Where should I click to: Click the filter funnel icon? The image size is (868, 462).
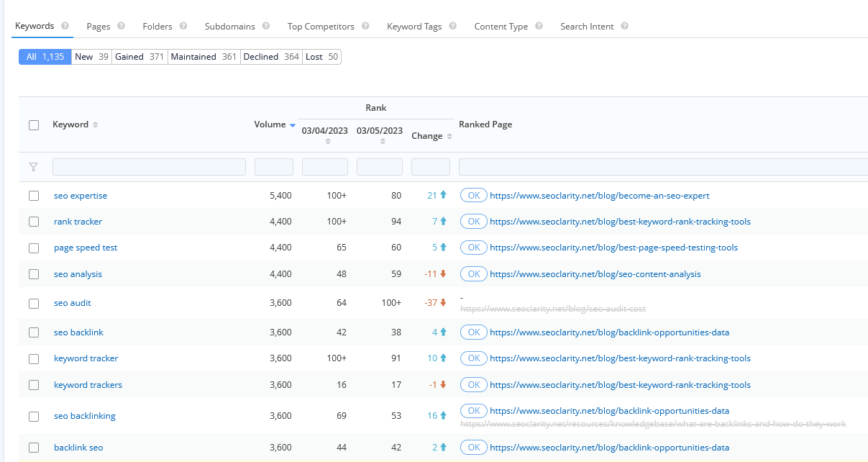33,167
